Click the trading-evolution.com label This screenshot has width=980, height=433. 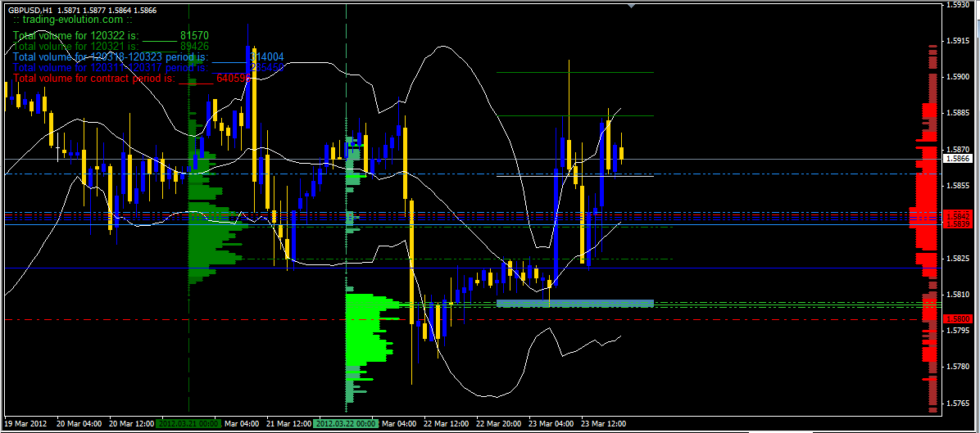pyautogui.click(x=73, y=20)
